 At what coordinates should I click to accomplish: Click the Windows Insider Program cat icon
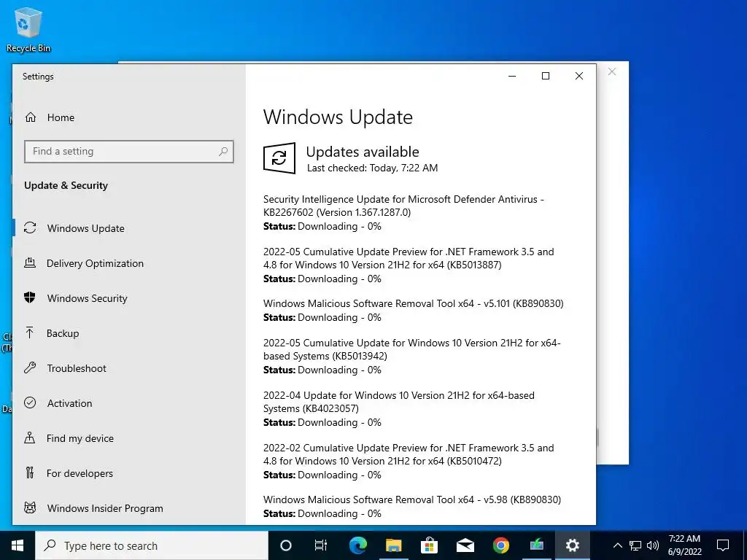coord(30,507)
